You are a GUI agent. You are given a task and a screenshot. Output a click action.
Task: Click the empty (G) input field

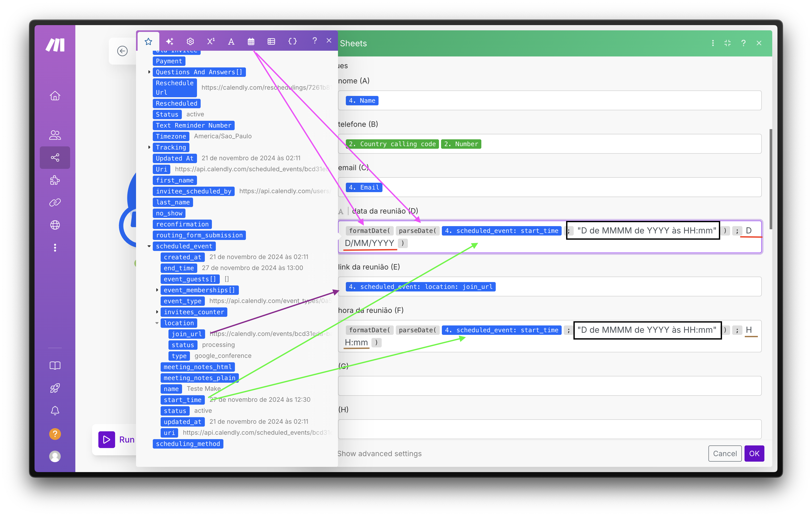tap(550, 386)
